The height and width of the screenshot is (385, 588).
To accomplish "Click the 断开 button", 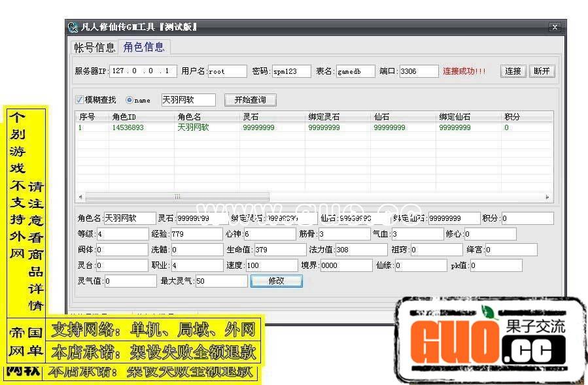I will click(542, 71).
